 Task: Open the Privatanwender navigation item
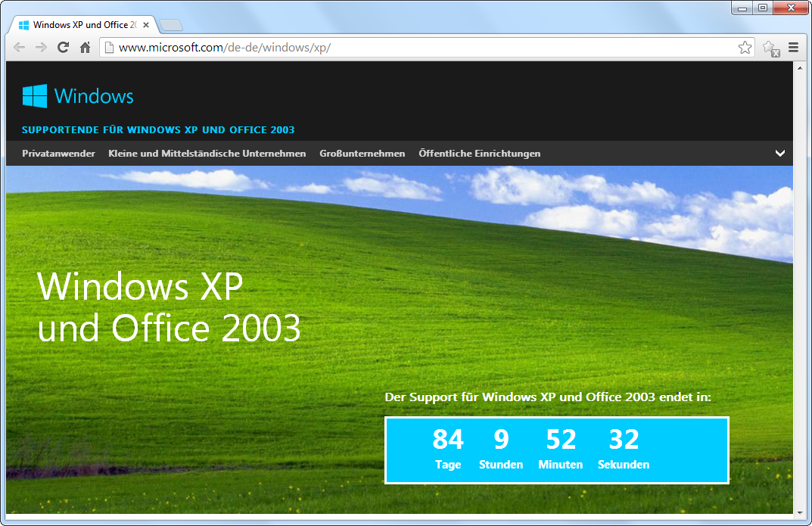(x=58, y=154)
